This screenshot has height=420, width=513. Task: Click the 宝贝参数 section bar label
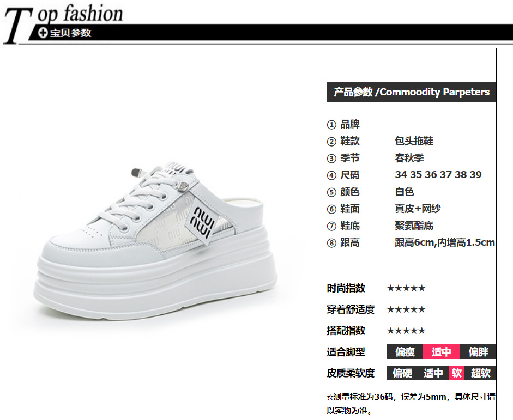pyautogui.click(x=70, y=33)
